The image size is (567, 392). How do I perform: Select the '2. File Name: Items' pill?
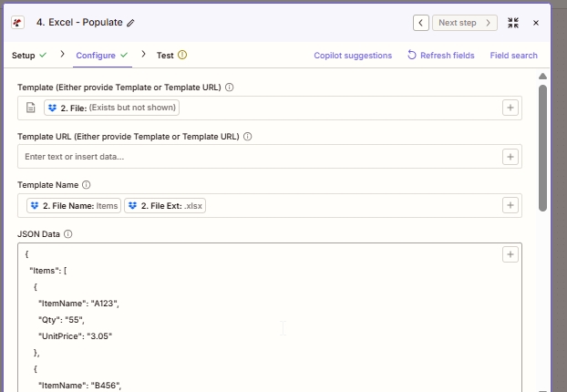pyautogui.click(x=74, y=206)
